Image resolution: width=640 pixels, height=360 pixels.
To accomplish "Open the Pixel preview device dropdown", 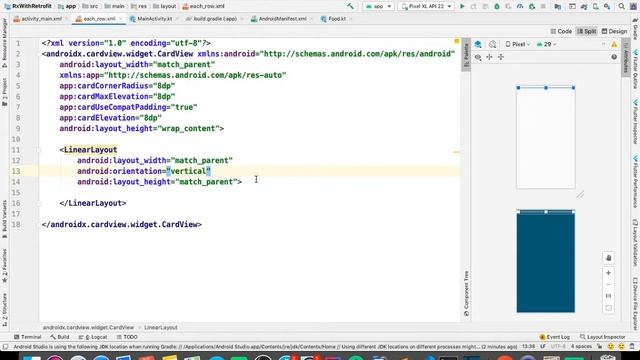I will pos(518,44).
